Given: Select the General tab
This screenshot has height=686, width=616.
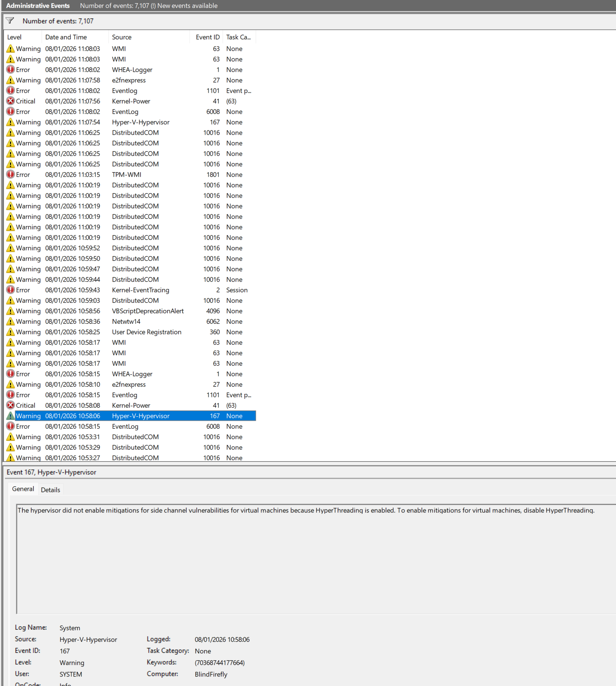Looking at the screenshot, I should click(23, 489).
